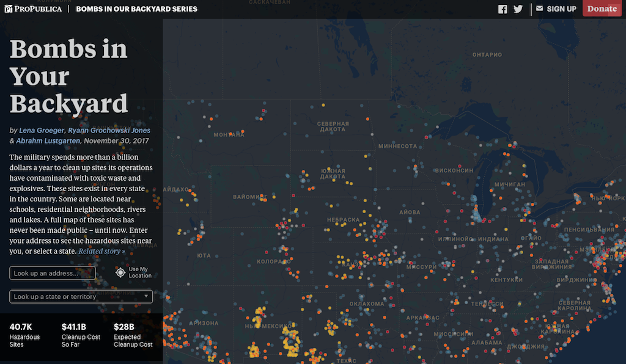Open the Related story link
Viewport: 626px width, 364px height.
point(101,251)
